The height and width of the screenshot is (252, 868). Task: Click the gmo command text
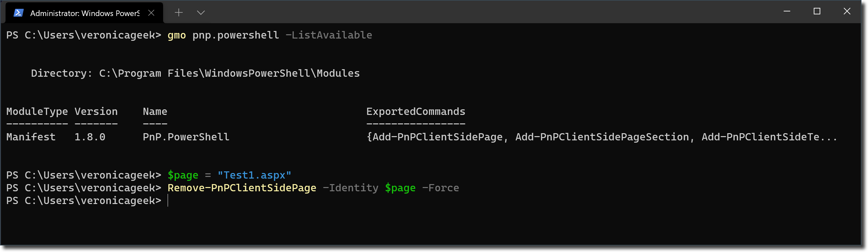[177, 35]
